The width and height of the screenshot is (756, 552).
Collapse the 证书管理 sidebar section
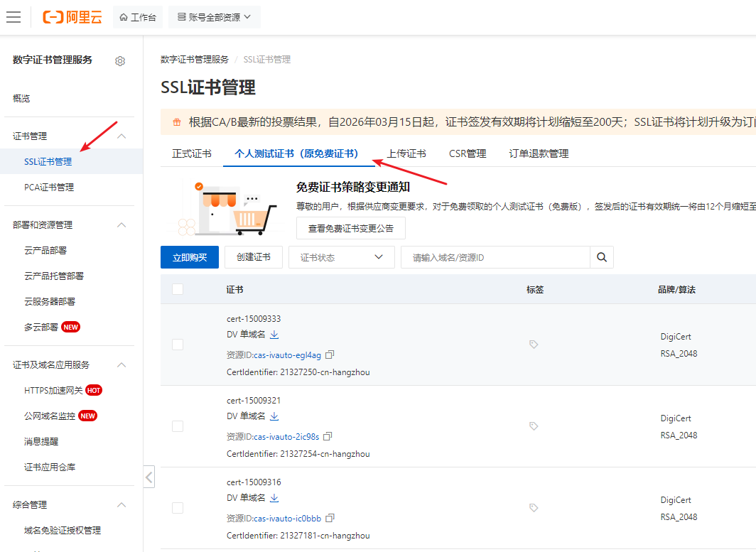pyautogui.click(x=122, y=136)
